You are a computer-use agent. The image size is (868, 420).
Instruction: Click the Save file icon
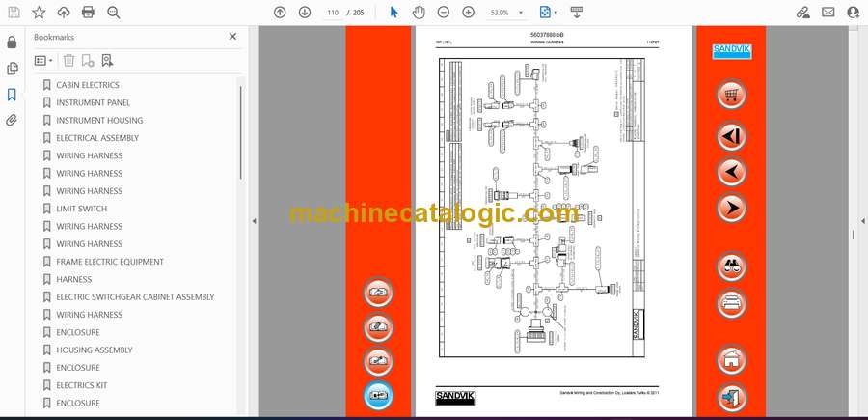[x=14, y=13]
